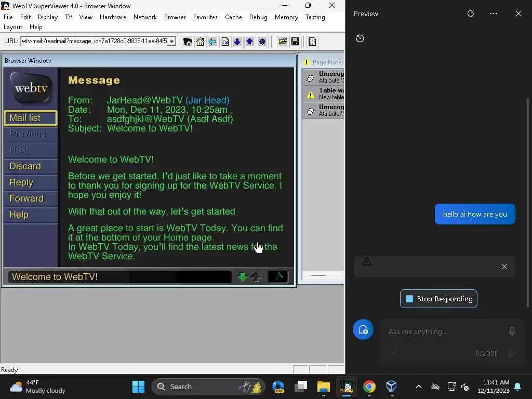Click the yellow exclamation Page Notes icon

[307, 62]
